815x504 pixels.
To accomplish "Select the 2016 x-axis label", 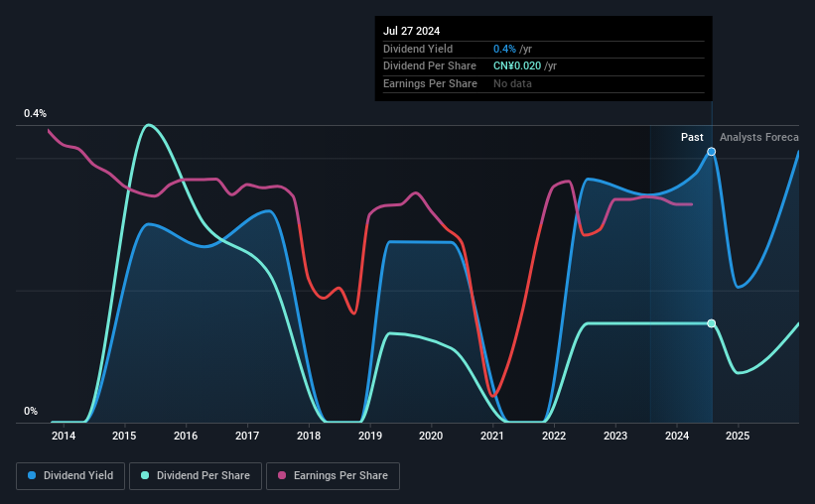I will click(186, 436).
